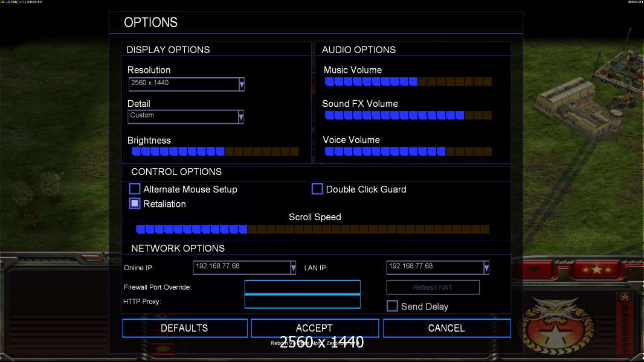Screen dimensions: 644x362
Task: Adjust the Voice Volume slider
Action: click(408, 151)
